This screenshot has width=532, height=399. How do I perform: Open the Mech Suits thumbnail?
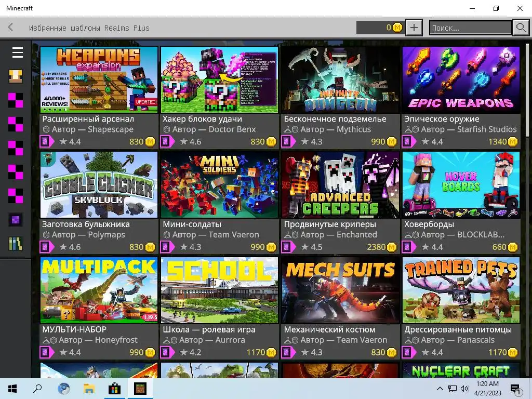pyautogui.click(x=340, y=290)
